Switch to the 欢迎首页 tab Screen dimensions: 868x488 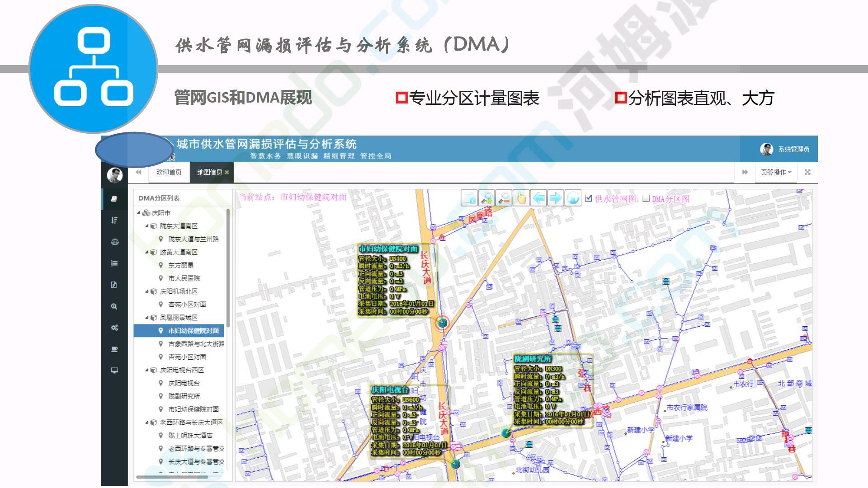point(169,172)
